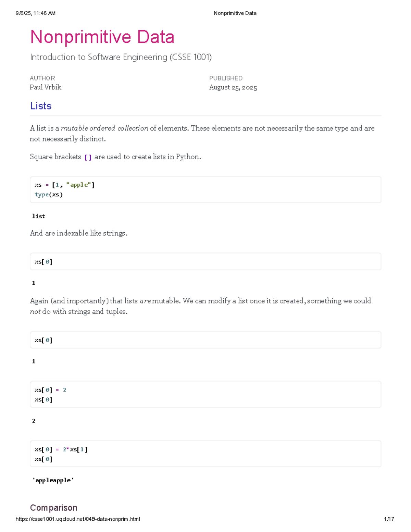Click the published date August 25, 2025

click(233, 87)
